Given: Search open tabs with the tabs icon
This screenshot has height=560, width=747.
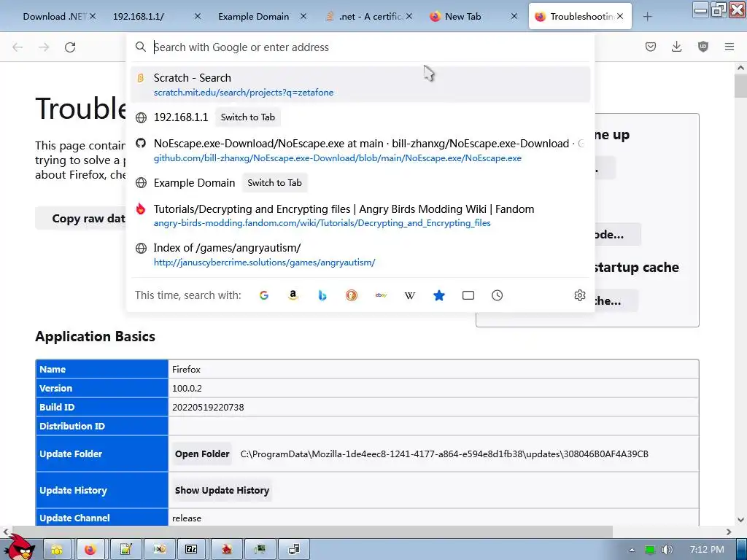Looking at the screenshot, I should pyautogui.click(x=468, y=295).
